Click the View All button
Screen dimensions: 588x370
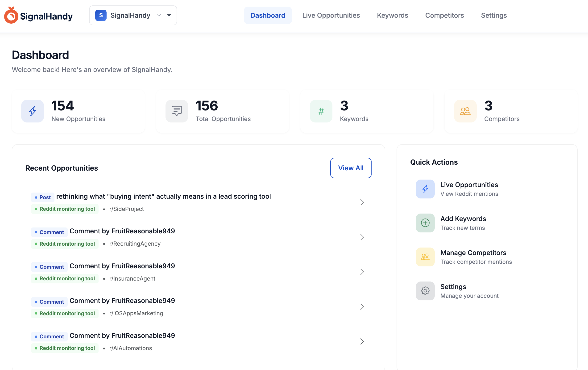click(x=351, y=168)
